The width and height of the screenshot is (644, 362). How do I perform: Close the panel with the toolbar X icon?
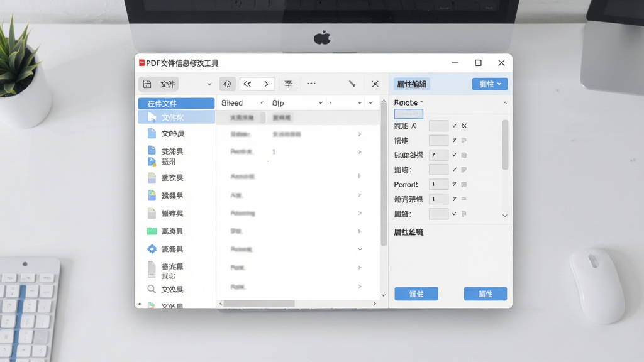pos(375,84)
